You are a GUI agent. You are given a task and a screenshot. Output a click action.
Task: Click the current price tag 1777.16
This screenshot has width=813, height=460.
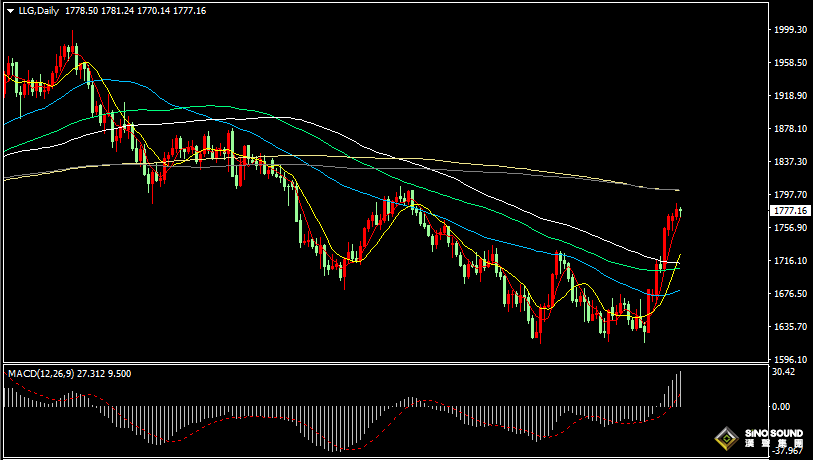790,211
